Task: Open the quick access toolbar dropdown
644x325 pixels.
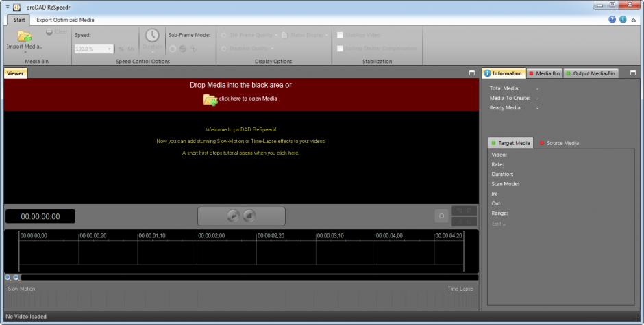Action: coord(8,7)
